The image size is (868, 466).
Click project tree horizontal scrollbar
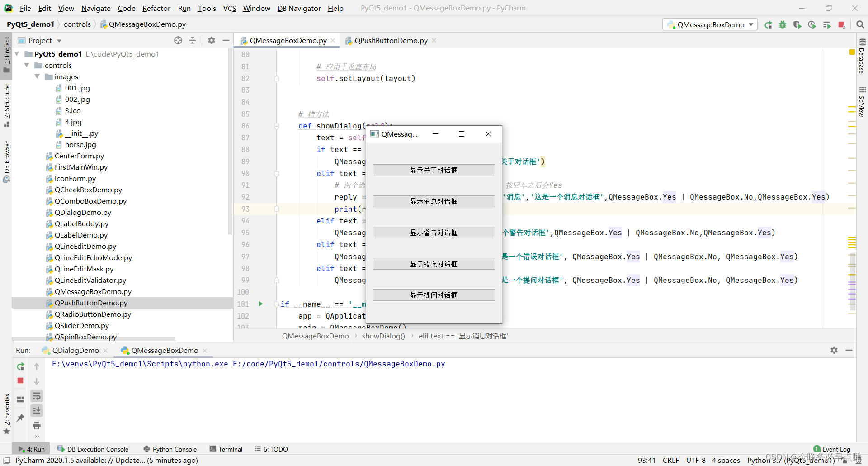coord(94,338)
